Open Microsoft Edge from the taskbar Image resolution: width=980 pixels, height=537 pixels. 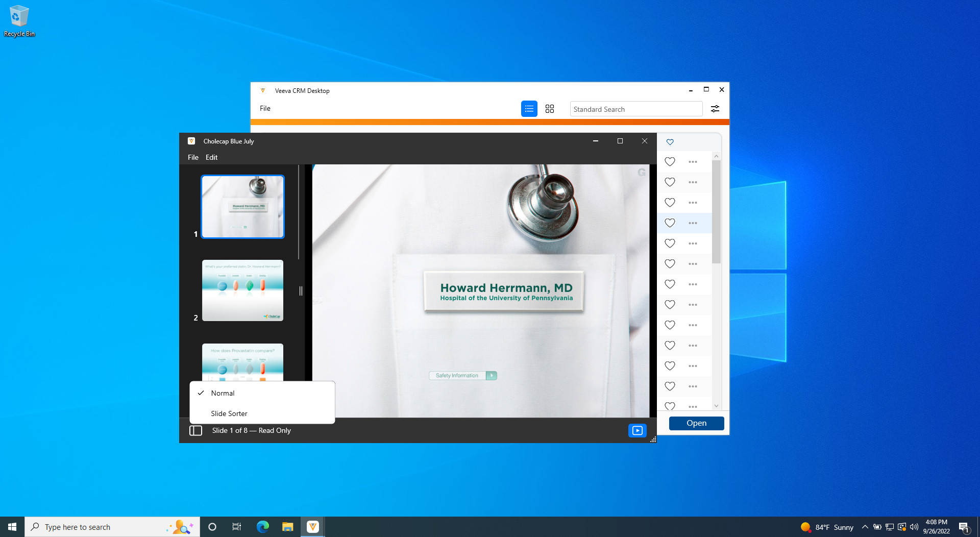point(262,527)
